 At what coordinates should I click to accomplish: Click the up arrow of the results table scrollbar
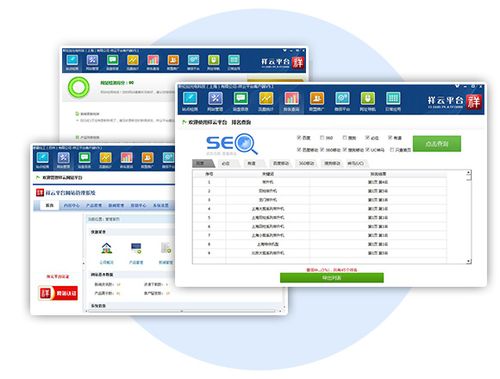coord(469,172)
